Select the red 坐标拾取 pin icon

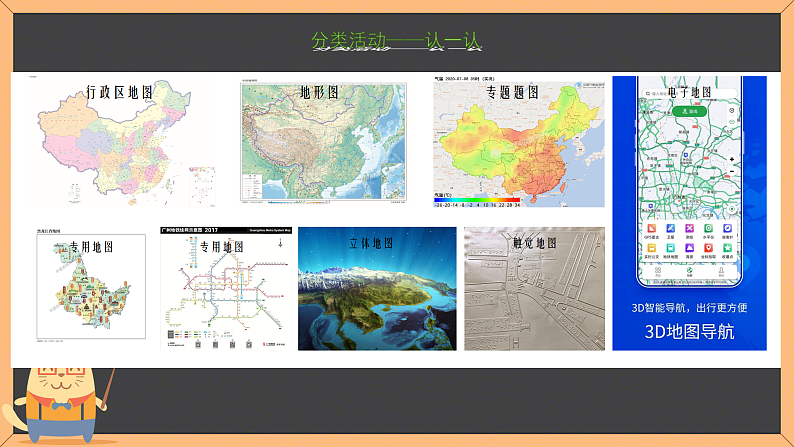(x=708, y=248)
